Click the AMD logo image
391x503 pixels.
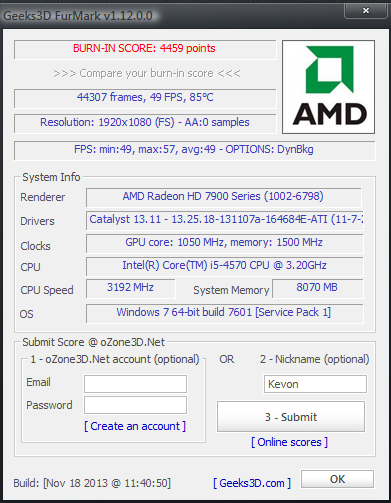tap(328, 87)
